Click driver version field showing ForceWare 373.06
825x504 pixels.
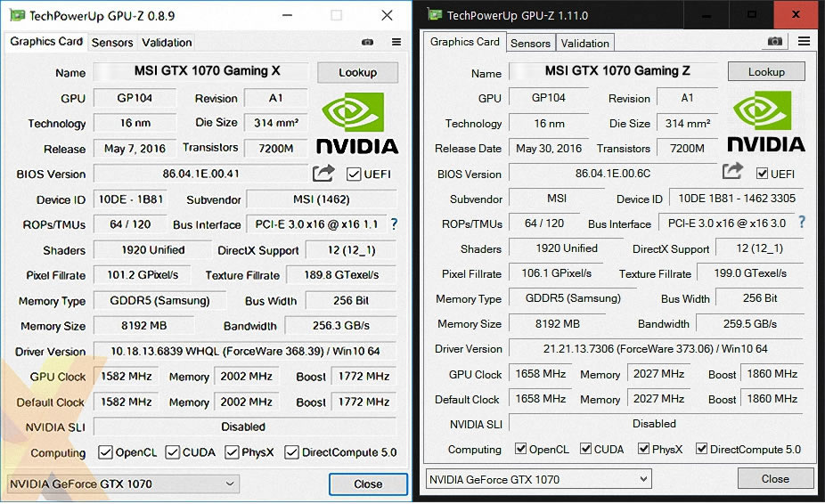(656, 349)
